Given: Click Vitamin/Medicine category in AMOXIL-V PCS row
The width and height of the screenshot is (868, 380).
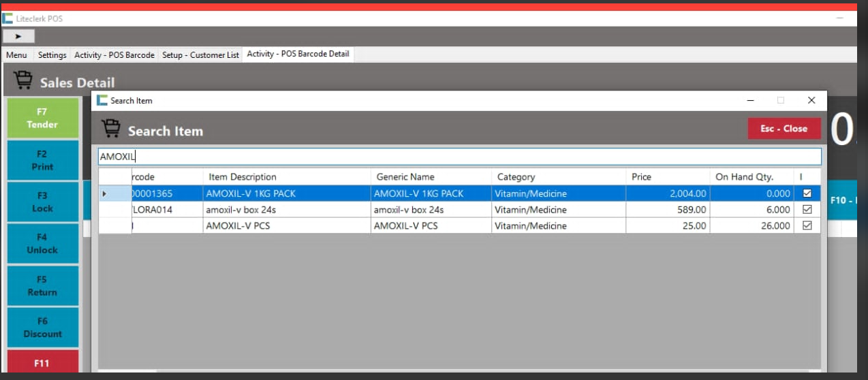Looking at the screenshot, I should pos(559,226).
